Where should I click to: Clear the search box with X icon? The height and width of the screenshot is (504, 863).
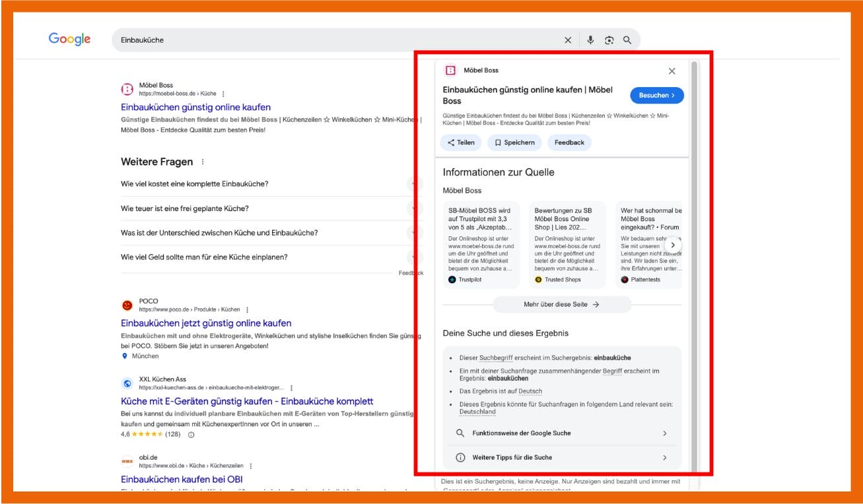(x=568, y=40)
